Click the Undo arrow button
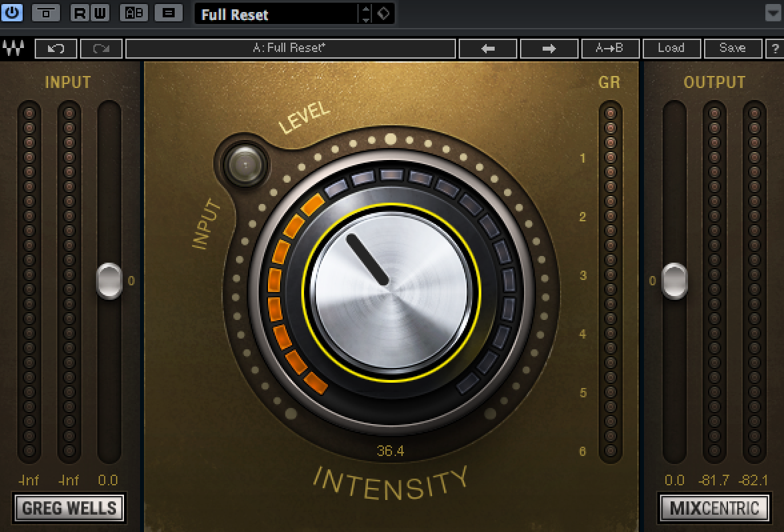The width and height of the screenshot is (784, 532). tap(55, 49)
